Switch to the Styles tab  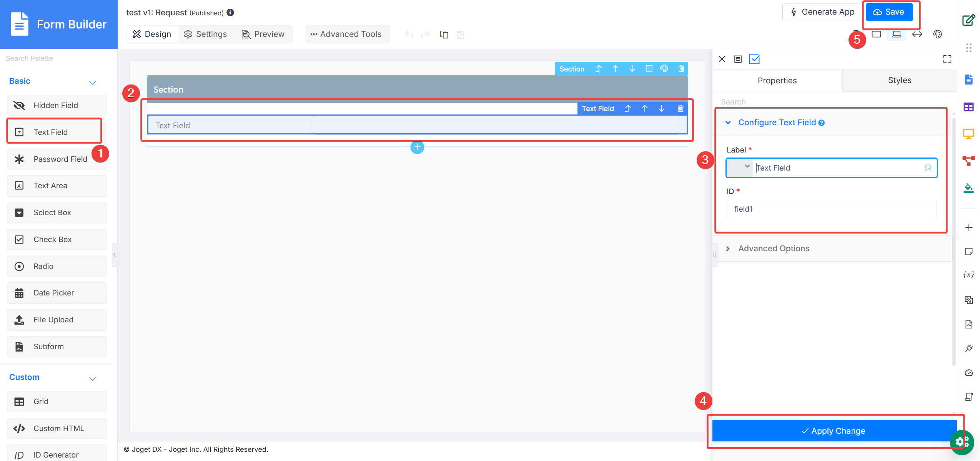pos(899,80)
